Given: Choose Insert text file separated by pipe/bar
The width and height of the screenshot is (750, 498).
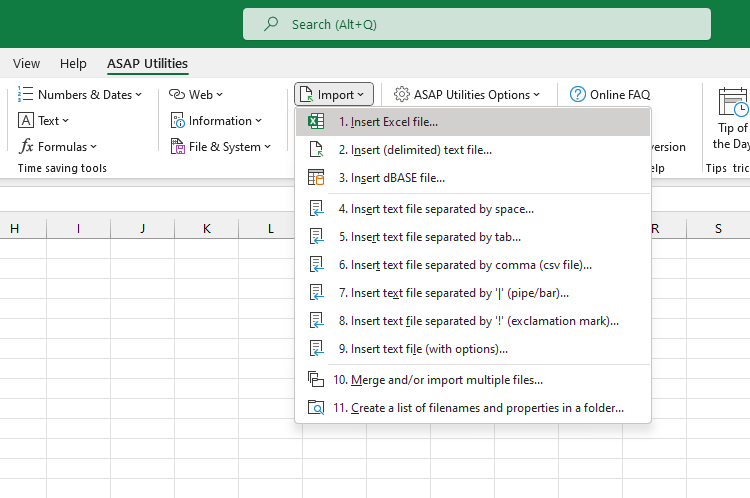Looking at the screenshot, I should (473, 292).
